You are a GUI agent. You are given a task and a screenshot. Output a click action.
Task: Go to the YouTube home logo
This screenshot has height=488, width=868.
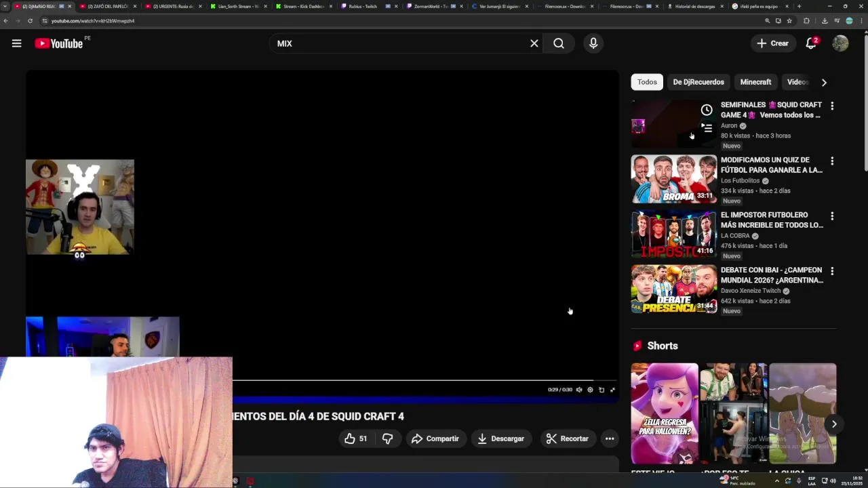[x=58, y=43]
